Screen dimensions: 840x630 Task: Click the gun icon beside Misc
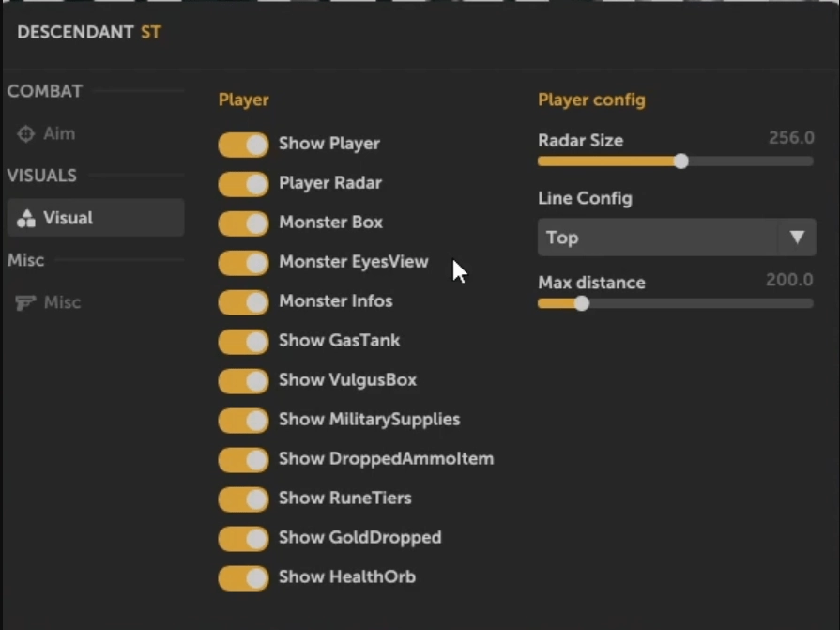tap(25, 302)
